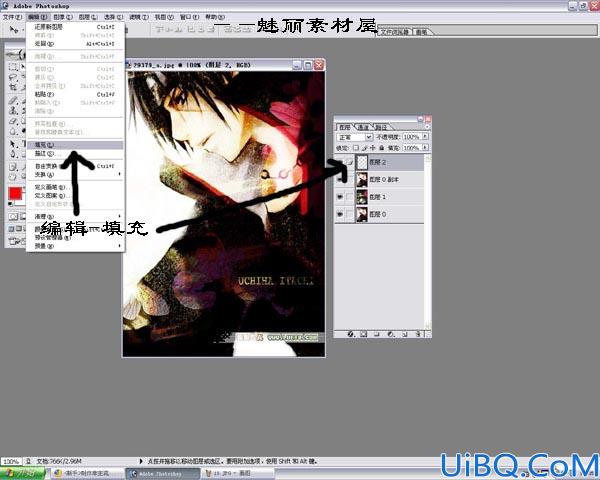Image resolution: width=600 pixels, height=480 pixels.
Task: Create a new layer set
Action: click(377, 334)
